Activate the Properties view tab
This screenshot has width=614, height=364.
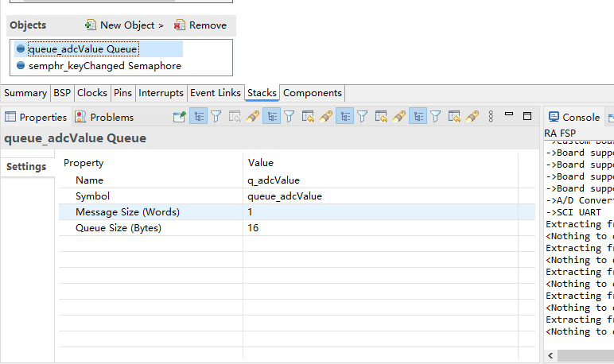(x=36, y=117)
